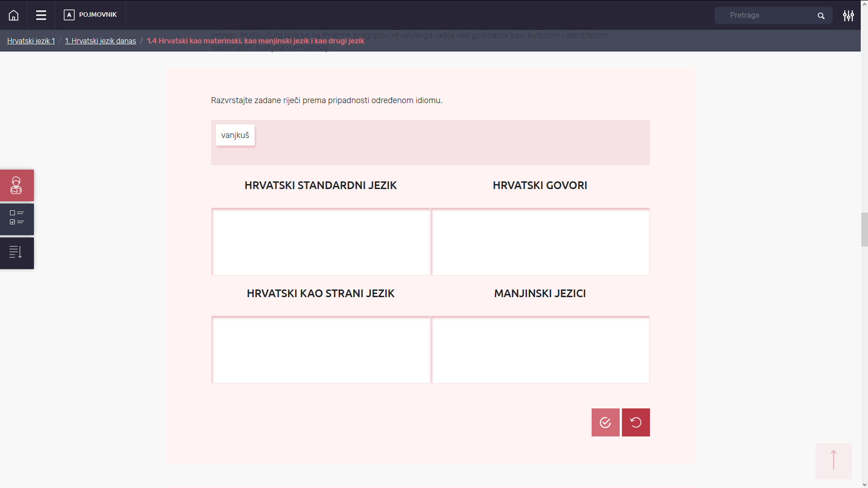Select the current unit 1.4 breadcrumb title

(255, 41)
